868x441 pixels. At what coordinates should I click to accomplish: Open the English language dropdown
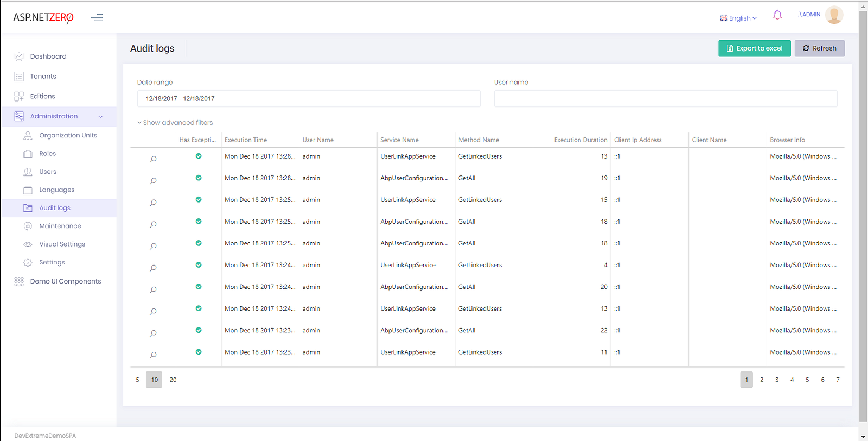[738, 18]
